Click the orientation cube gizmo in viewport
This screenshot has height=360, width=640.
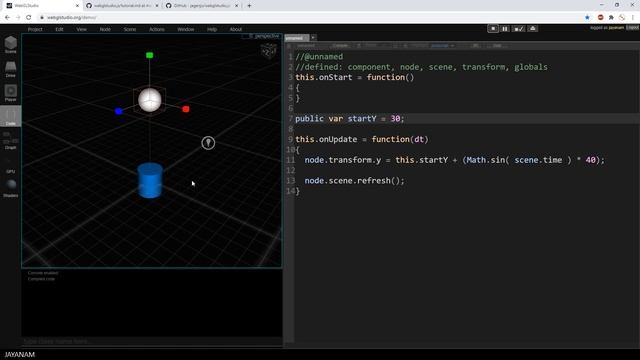[268, 51]
